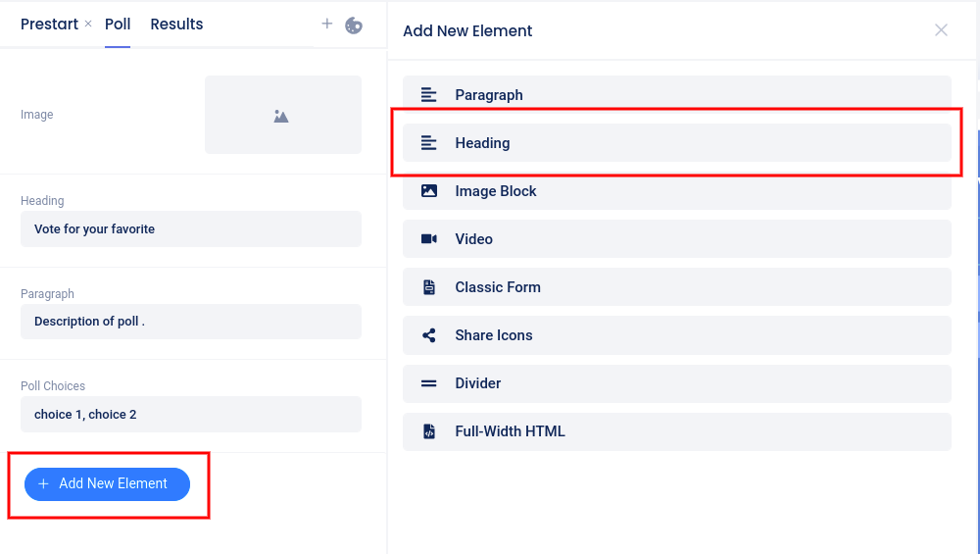Add a new tab with plus icon
Image resolution: width=980 pixels, height=554 pixels.
327,24
